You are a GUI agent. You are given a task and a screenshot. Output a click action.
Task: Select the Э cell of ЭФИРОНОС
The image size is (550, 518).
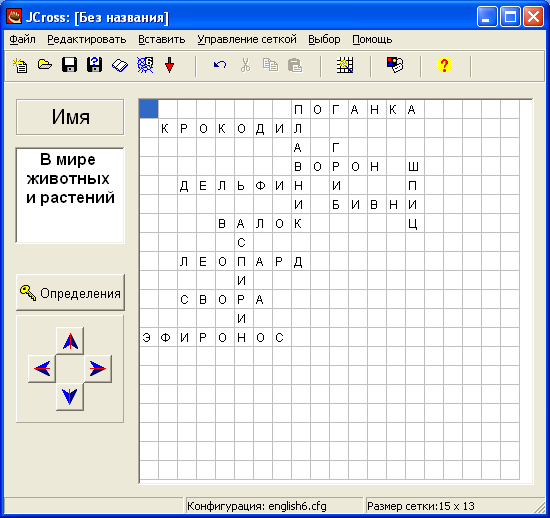click(149, 337)
